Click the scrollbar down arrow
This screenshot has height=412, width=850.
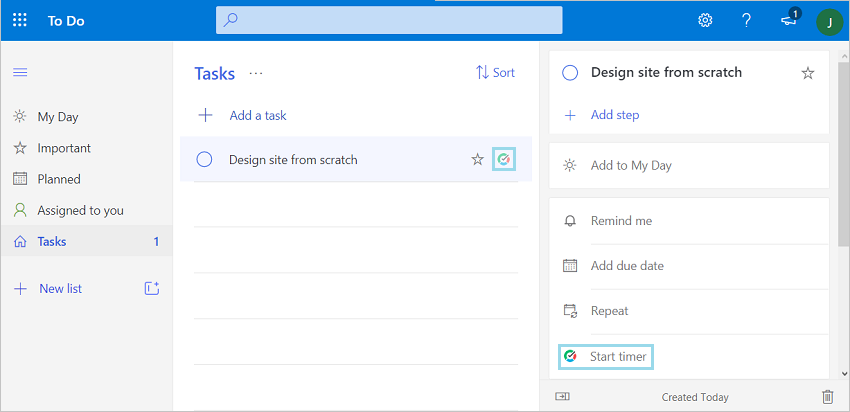click(843, 374)
